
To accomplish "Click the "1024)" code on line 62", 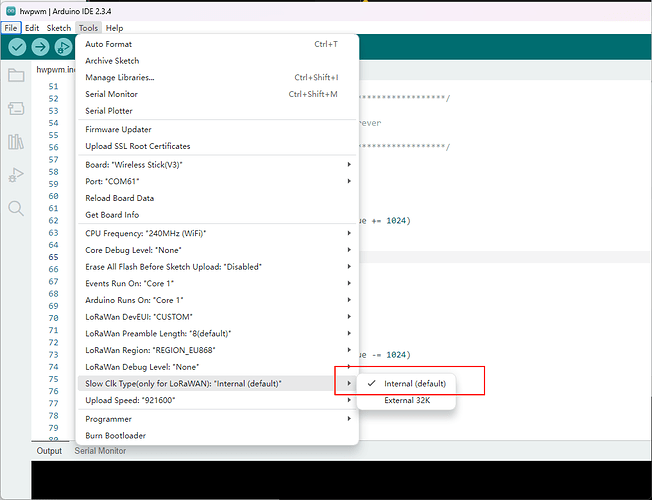I will point(398,220).
